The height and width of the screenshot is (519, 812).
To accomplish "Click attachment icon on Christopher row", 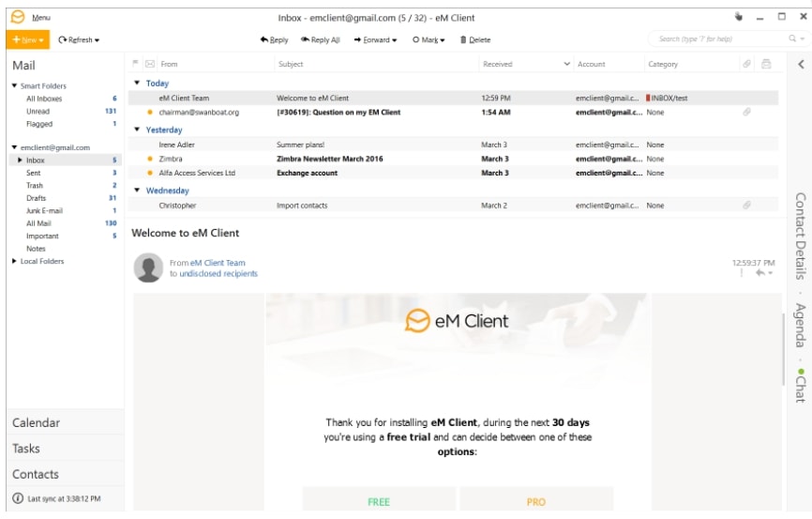I will pos(746,205).
